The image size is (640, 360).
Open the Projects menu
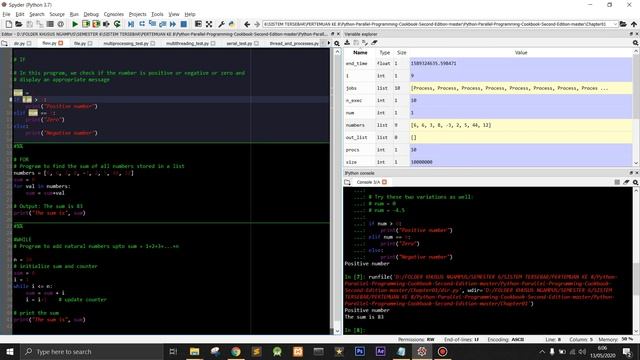tap(138, 14)
